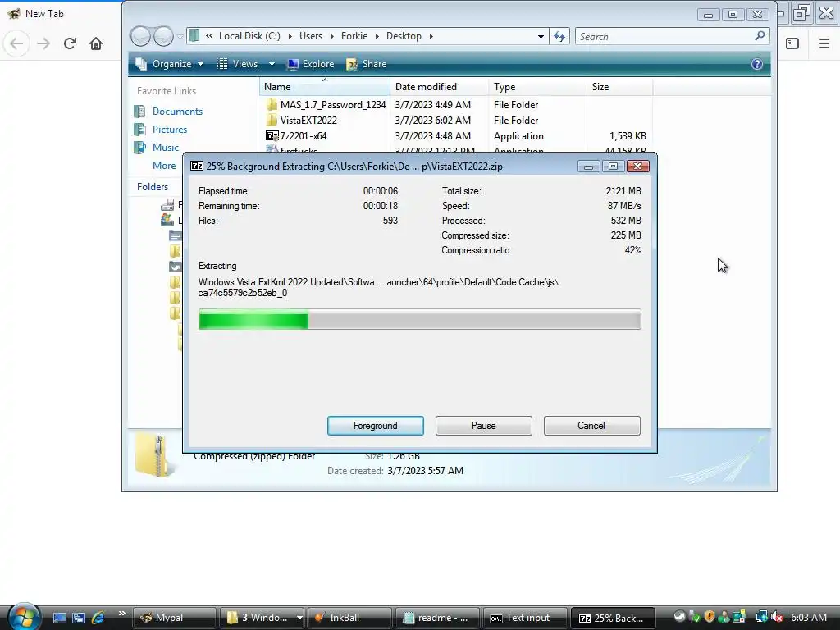
Task: Click Switch between windows quick launch icon
Action: click(78, 618)
